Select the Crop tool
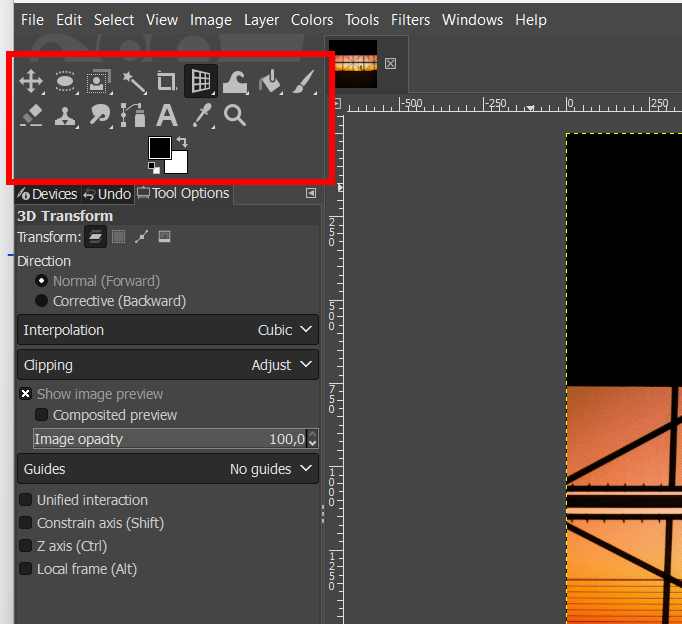This screenshot has width=682, height=624. pyautogui.click(x=167, y=82)
